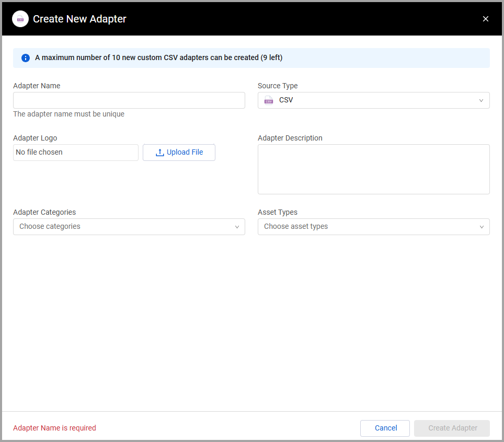Click the blue info icon in banner
Screen dimensions: 504x442
[x=26, y=58]
